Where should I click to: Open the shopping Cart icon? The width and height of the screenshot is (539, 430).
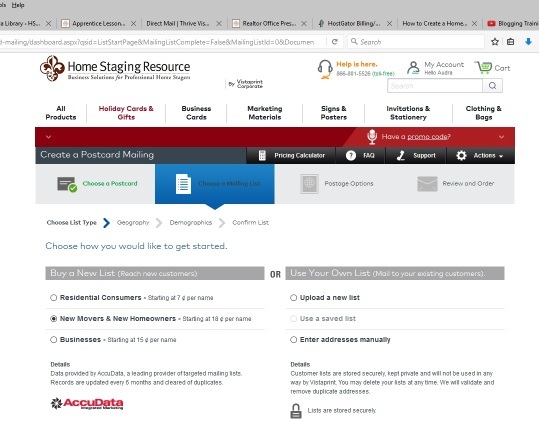484,67
